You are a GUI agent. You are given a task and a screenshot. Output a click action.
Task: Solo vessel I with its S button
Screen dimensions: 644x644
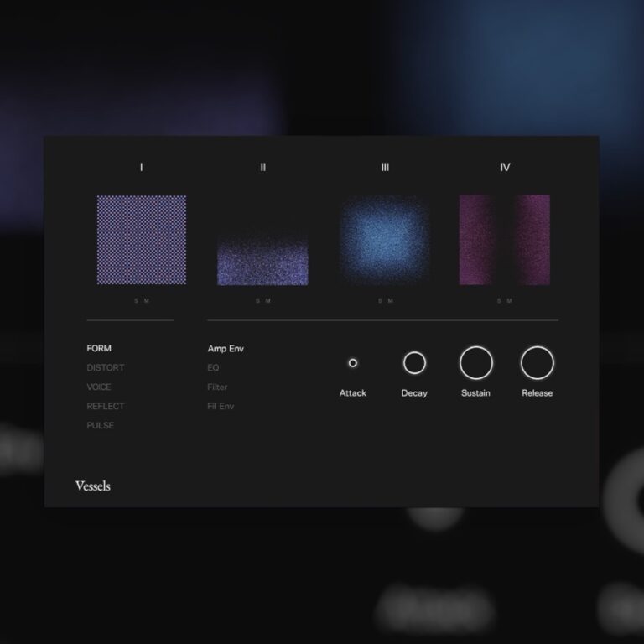pos(136,301)
